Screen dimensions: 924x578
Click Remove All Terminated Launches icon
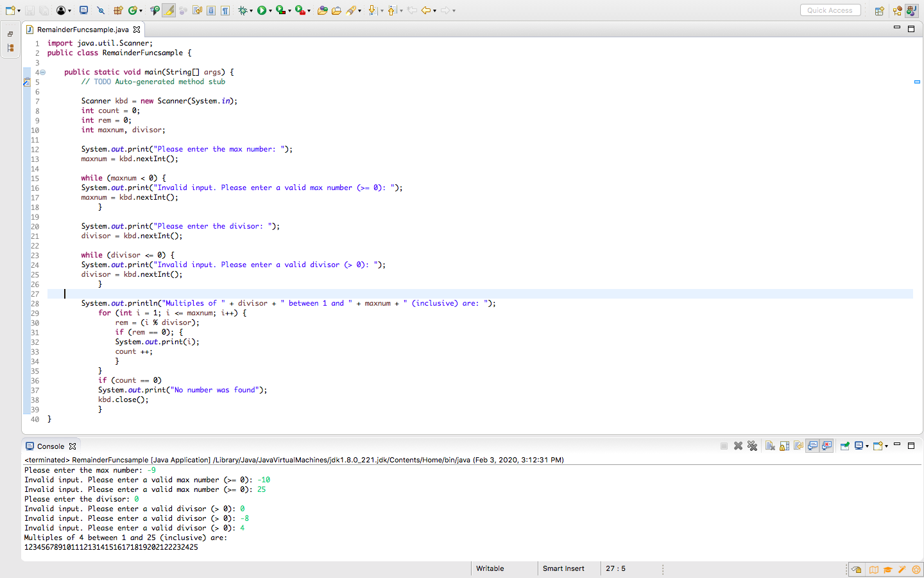tap(752, 446)
